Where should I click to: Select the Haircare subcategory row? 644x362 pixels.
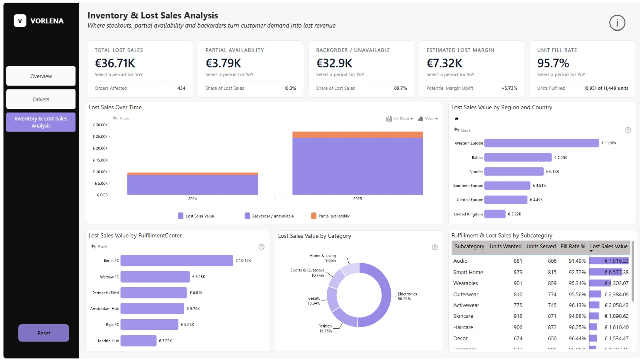(x=541, y=327)
